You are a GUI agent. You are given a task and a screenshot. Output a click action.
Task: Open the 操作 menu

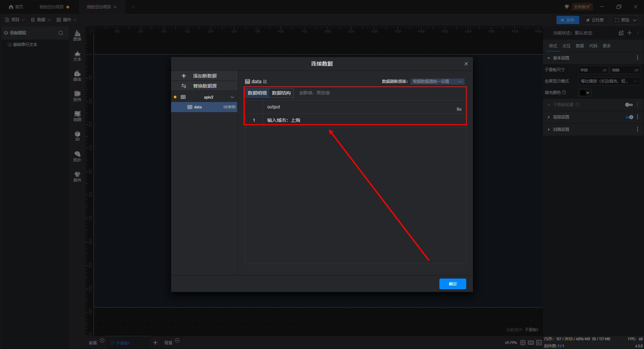pos(67,20)
